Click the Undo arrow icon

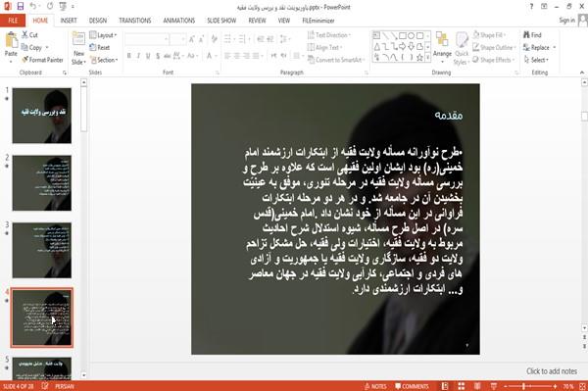(33, 6)
